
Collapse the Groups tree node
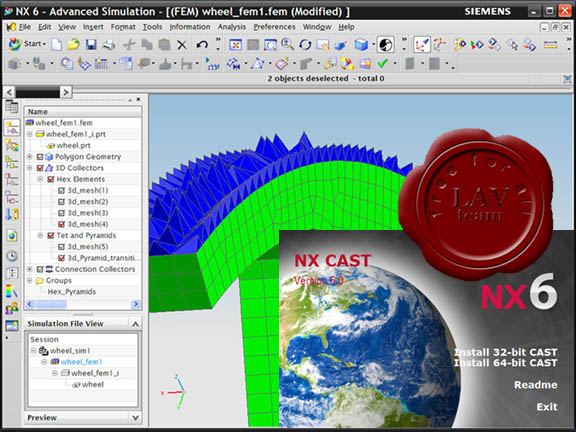coord(30,281)
